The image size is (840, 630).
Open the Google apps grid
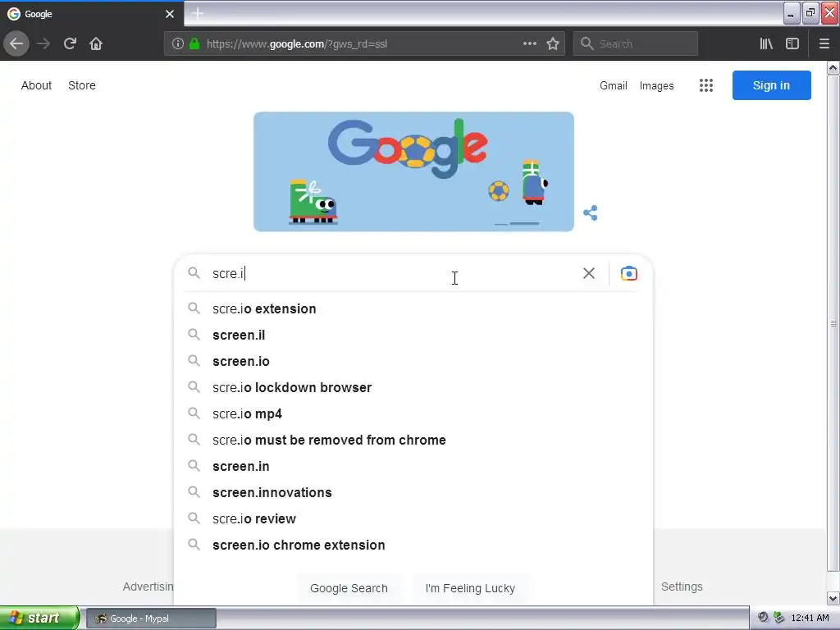pyautogui.click(x=706, y=85)
